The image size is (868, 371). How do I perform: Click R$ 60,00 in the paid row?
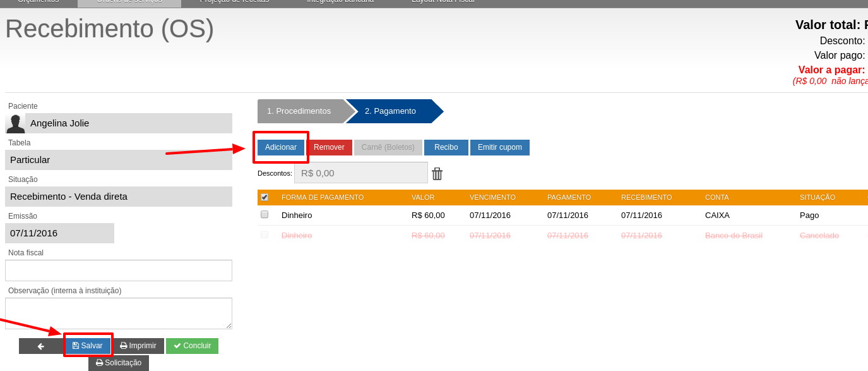[428, 215]
